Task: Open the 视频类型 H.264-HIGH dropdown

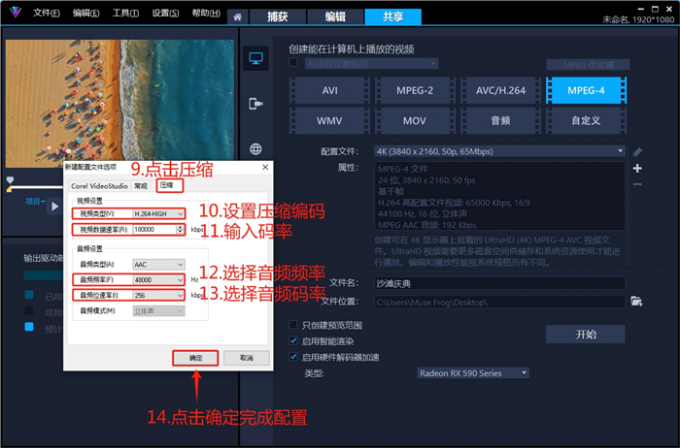Action: click(159, 213)
